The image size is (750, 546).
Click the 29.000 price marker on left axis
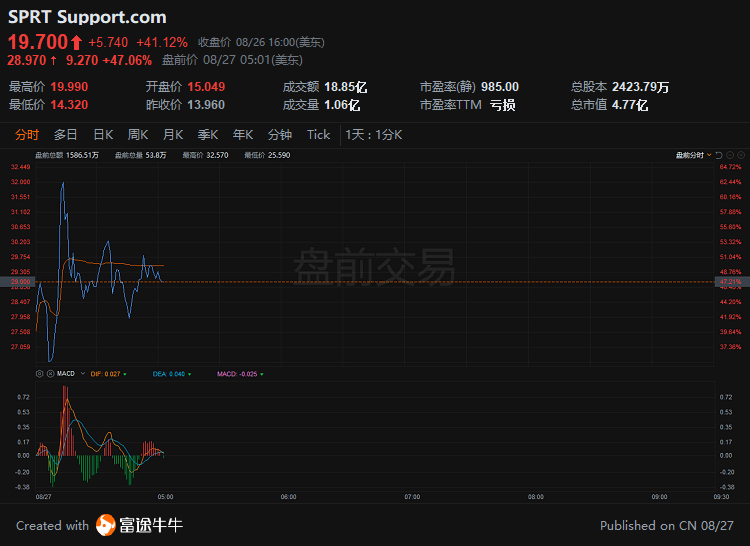tap(18, 282)
